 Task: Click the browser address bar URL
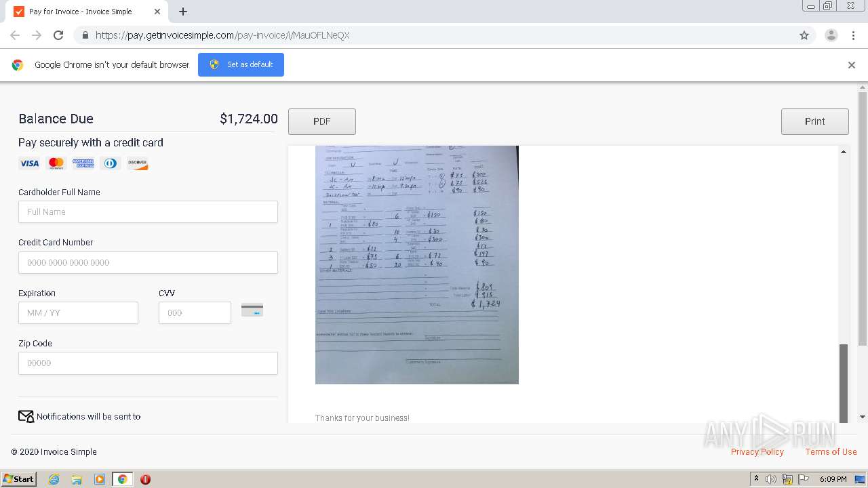click(222, 35)
